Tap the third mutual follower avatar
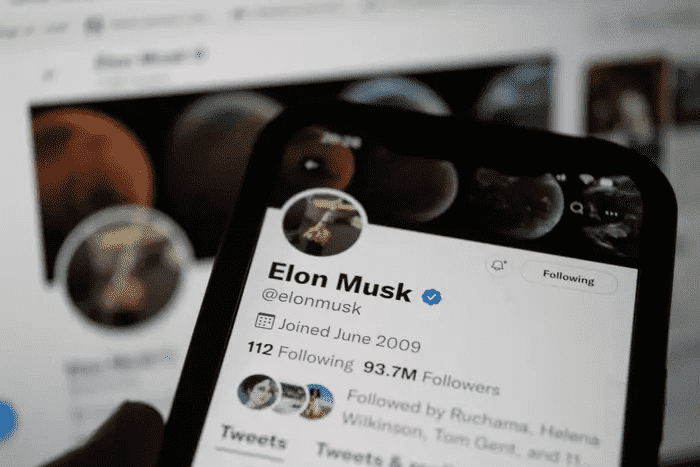 pos(317,401)
